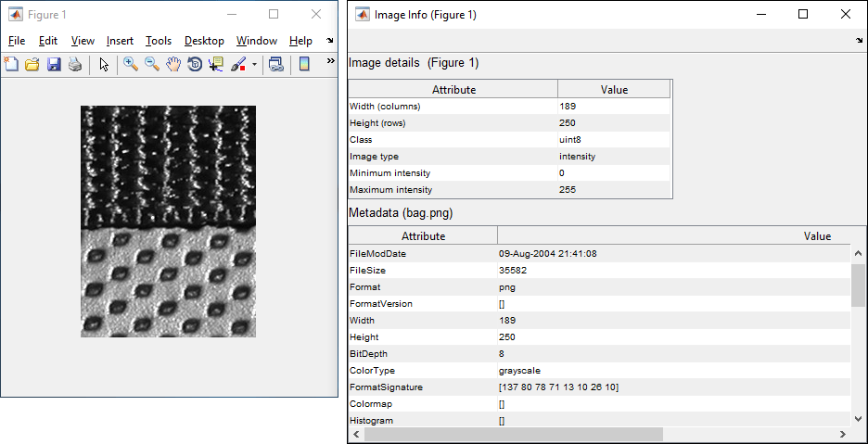Screen dimensions: 868x444
Task: Activate the Zoom Out tool
Action: [x=152, y=64]
